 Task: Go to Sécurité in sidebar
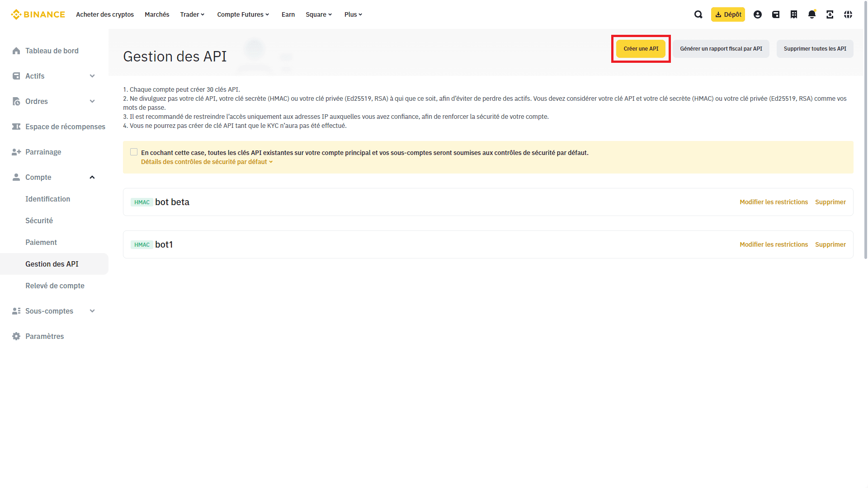point(39,221)
